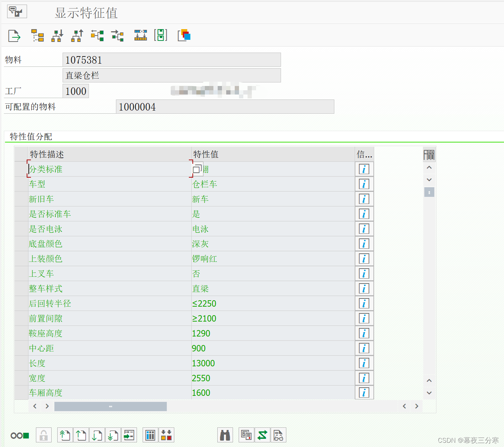Open info for the 长度 row

pos(364,363)
